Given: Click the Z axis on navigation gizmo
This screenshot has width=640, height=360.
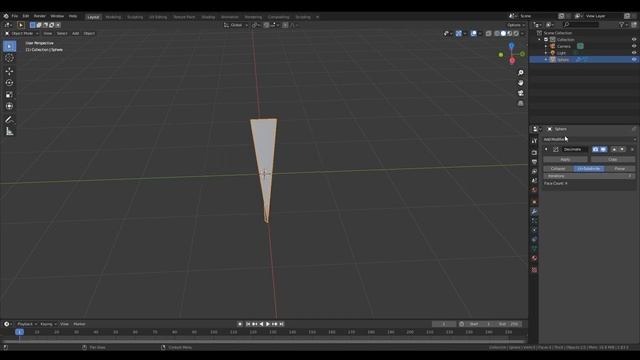Looking at the screenshot, I should (511, 46).
